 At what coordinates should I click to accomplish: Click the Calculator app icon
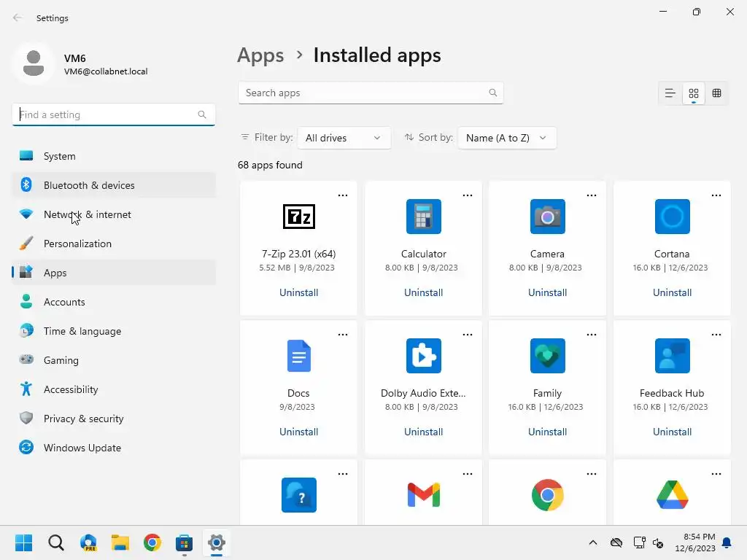(x=424, y=217)
